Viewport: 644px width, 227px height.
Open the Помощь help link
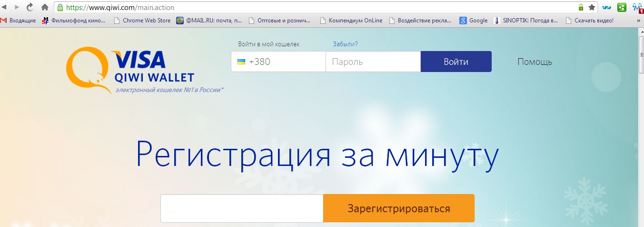click(x=535, y=62)
